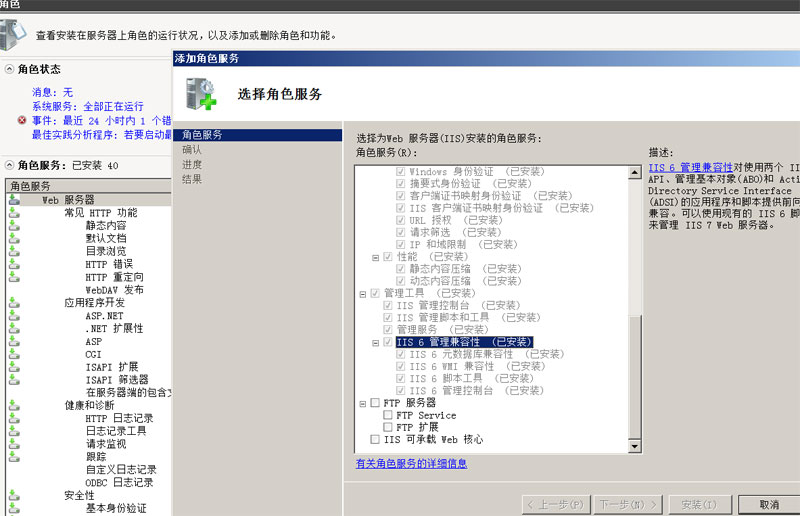Check the FTP 服务器 checkbox
The width and height of the screenshot is (800, 516).
[x=375, y=403]
